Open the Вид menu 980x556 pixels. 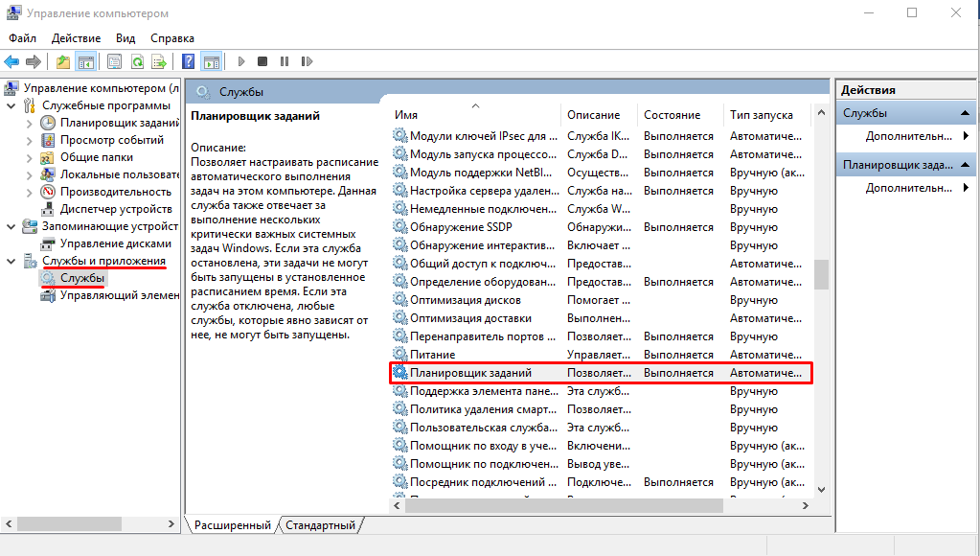pos(125,38)
